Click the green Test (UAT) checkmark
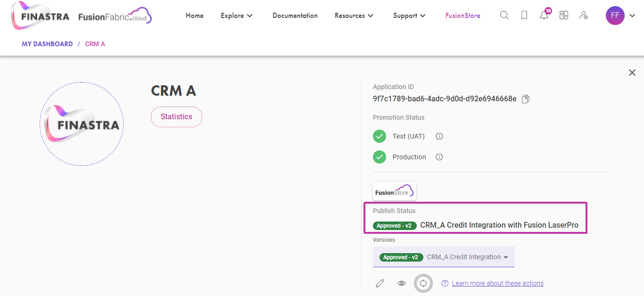Screen dimensions: 644x296 (x=380, y=136)
